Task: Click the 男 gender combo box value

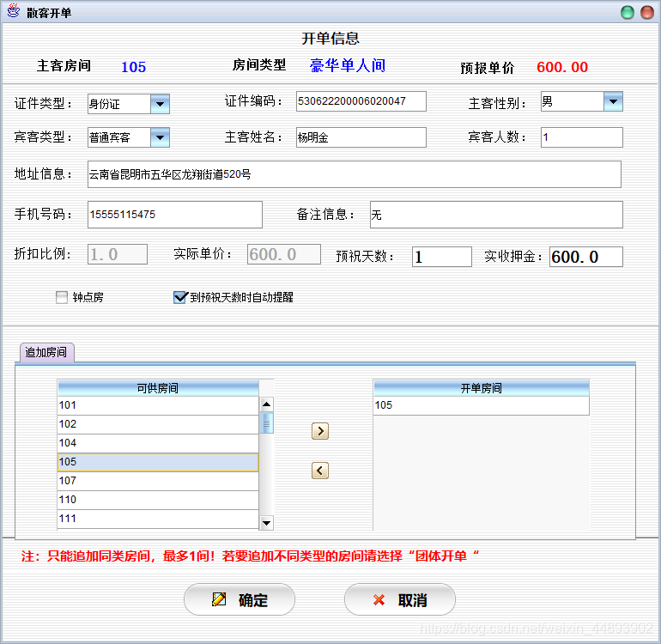Action: [x=572, y=101]
